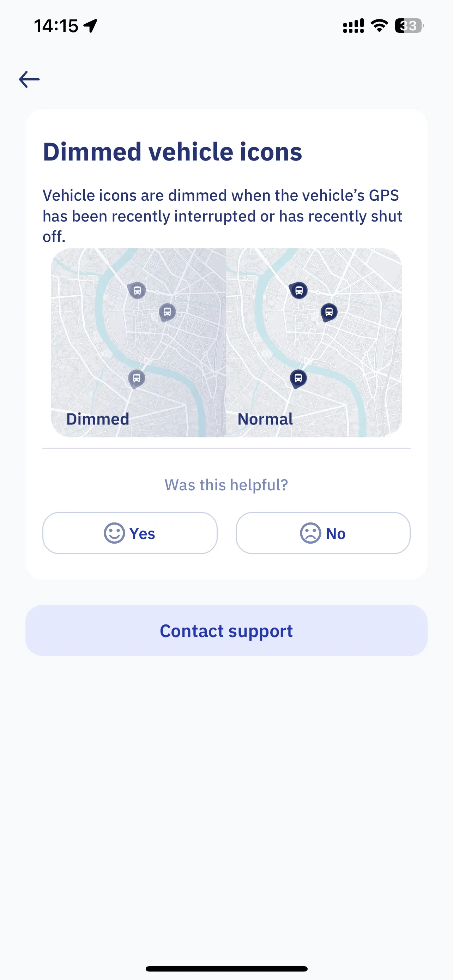Select the top dimmed bus marker
The image size is (453, 980).
pos(137,291)
